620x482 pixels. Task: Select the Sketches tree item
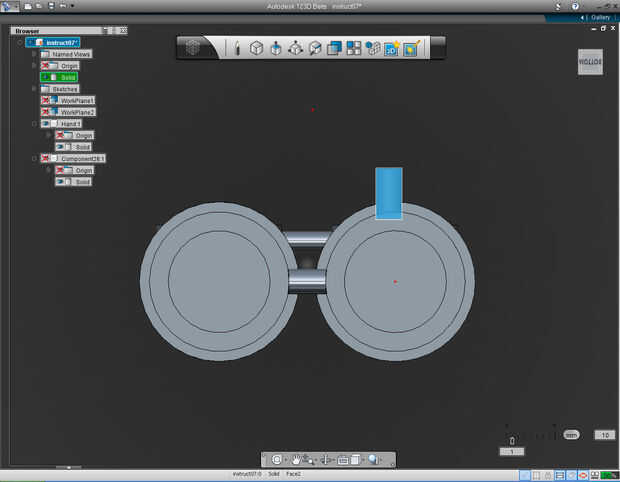[60, 89]
